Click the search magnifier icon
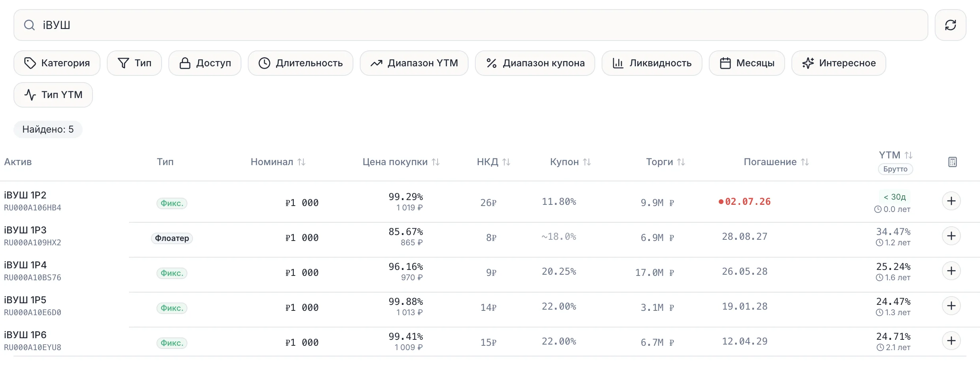 [29, 25]
